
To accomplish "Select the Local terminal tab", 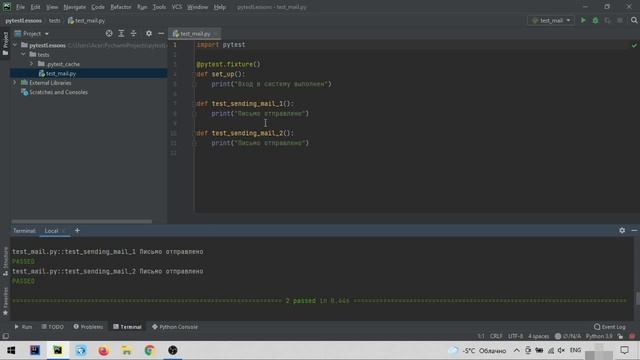I will point(51,231).
